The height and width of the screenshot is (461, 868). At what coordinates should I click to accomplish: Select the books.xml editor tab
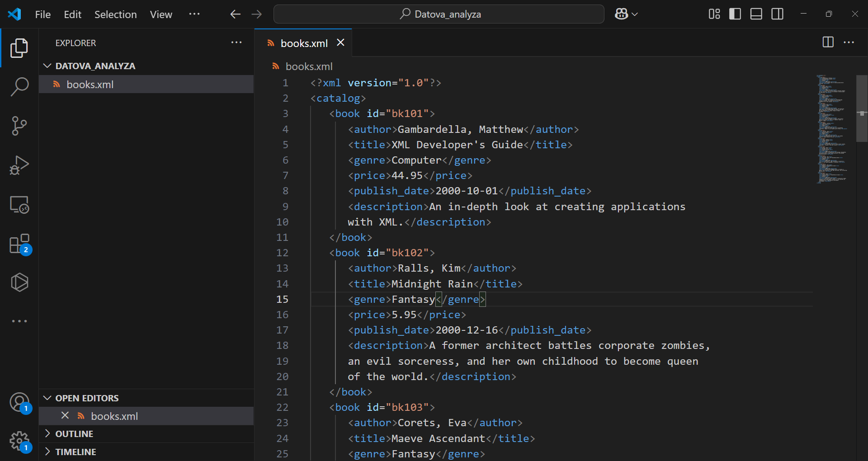click(303, 43)
